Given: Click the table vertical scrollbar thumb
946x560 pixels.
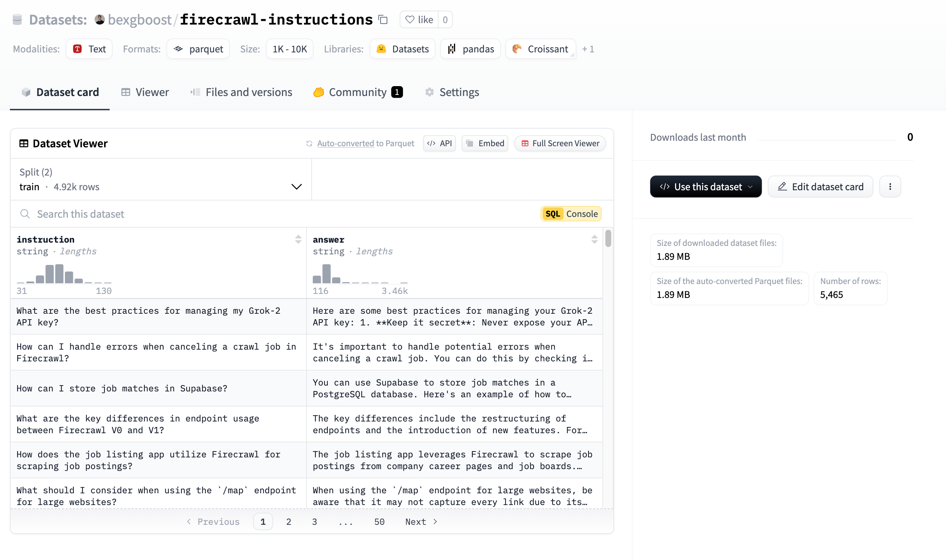Looking at the screenshot, I should [608, 239].
